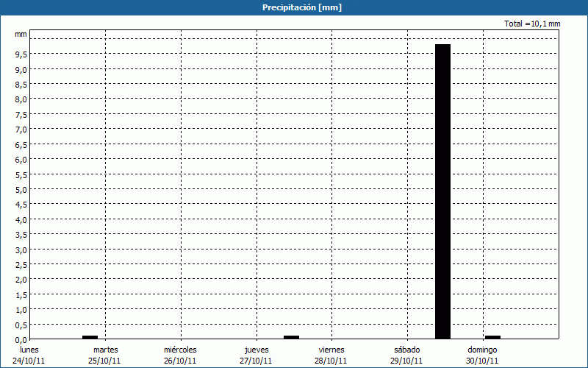Click the y-axis value '7,5'
Screen dimensions: 588x368
[x=21, y=115]
